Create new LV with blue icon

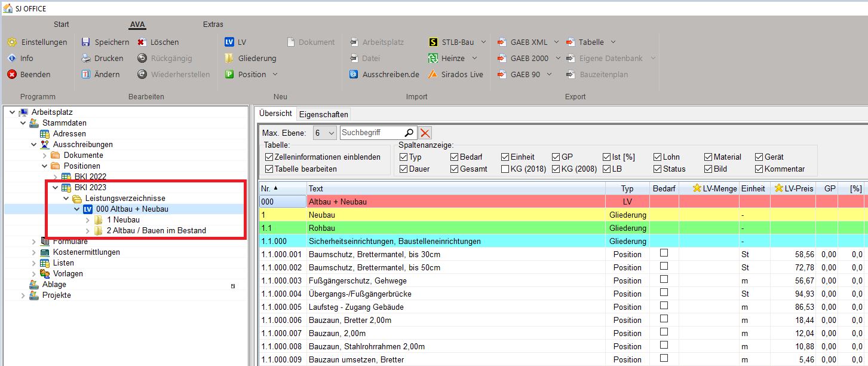(229, 42)
